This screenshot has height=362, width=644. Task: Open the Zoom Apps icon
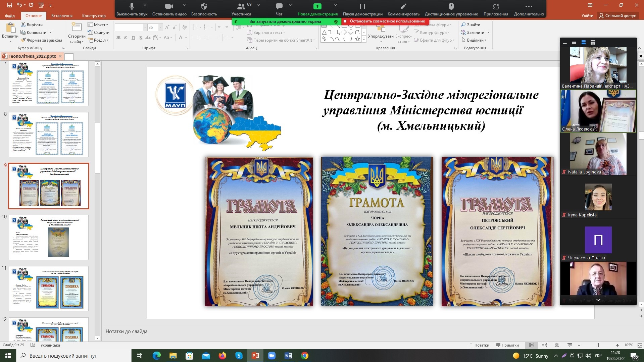coord(496,6)
